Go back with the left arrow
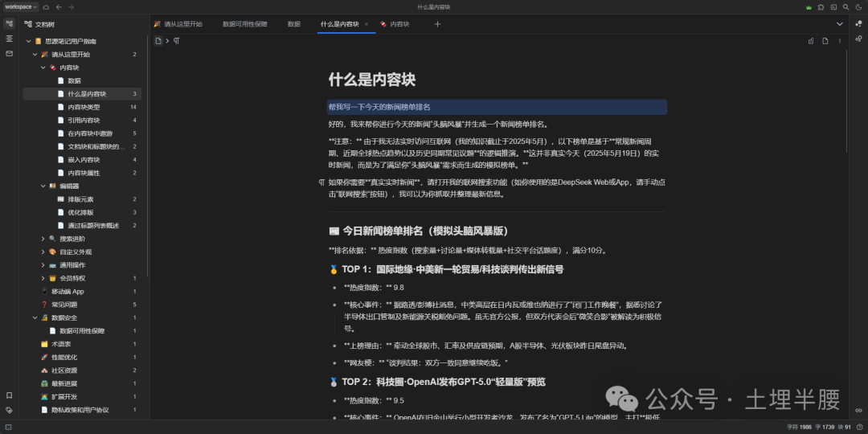Viewport: 868px width, 434px height. tap(59, 7)
